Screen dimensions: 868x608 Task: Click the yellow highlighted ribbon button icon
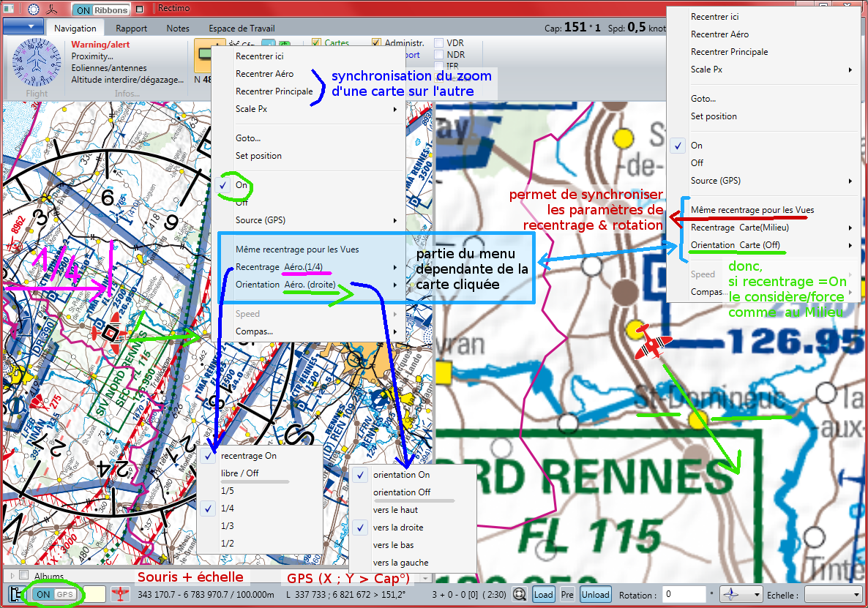pos(203,56)
